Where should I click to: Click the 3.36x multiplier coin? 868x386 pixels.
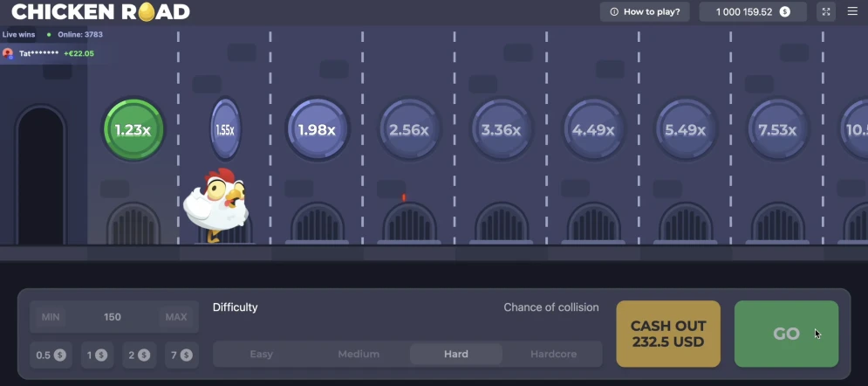coord(501,130)
